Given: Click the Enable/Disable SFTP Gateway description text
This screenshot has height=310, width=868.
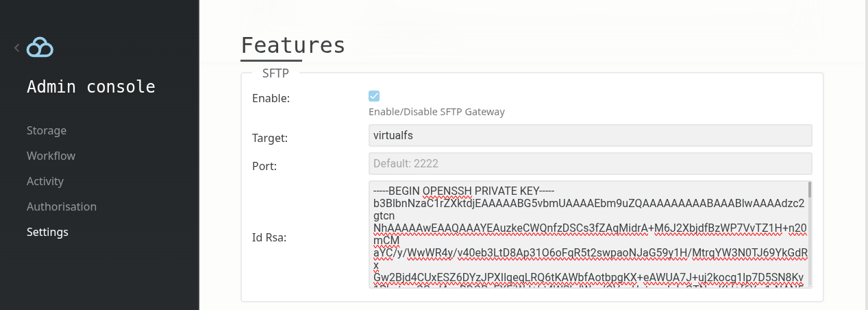Looking at the screenshot, I should point(436,112).
